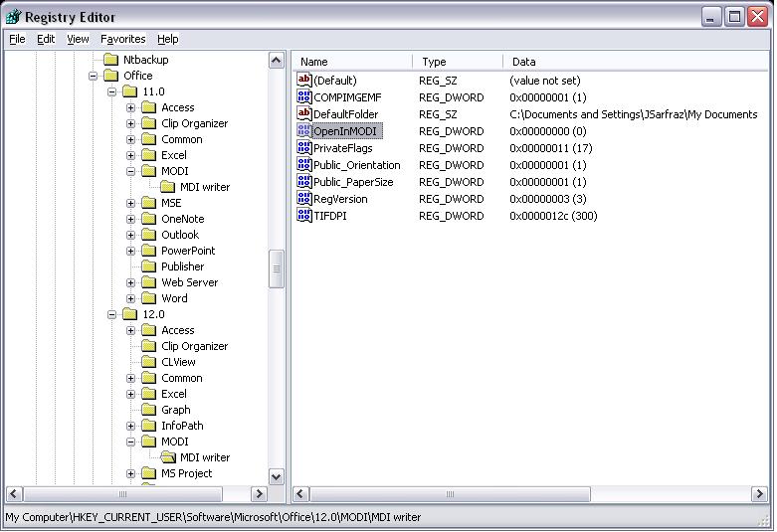Click the data 0x00000011 (17)
Image resolution: width=777 pixels, height=532 pixels.
pyautogui.click(x=550, y=148)
